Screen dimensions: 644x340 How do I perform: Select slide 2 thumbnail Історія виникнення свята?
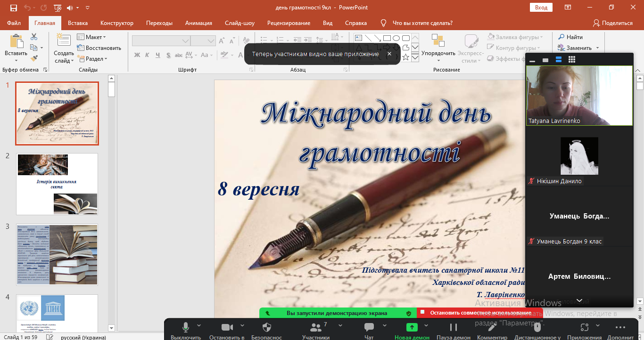click(57, 184)
